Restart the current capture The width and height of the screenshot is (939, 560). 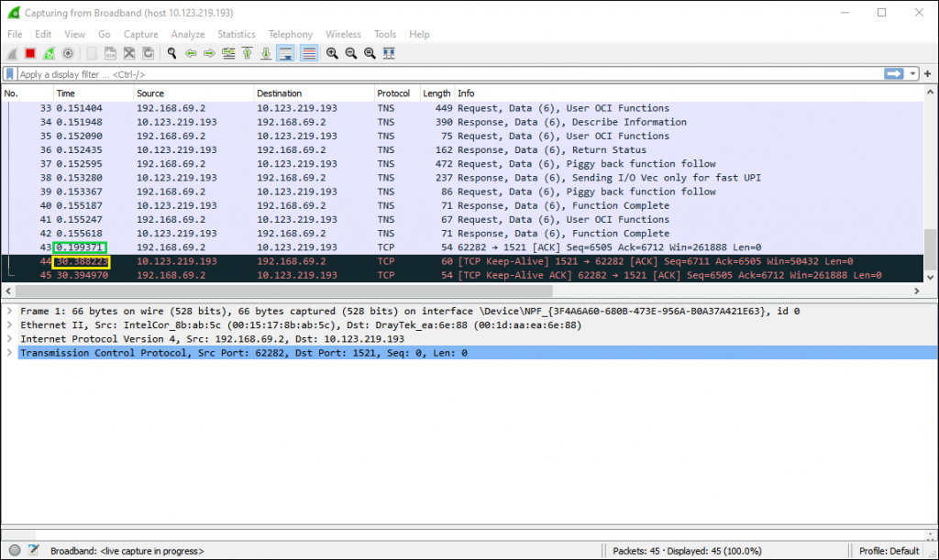pos(49,53)
